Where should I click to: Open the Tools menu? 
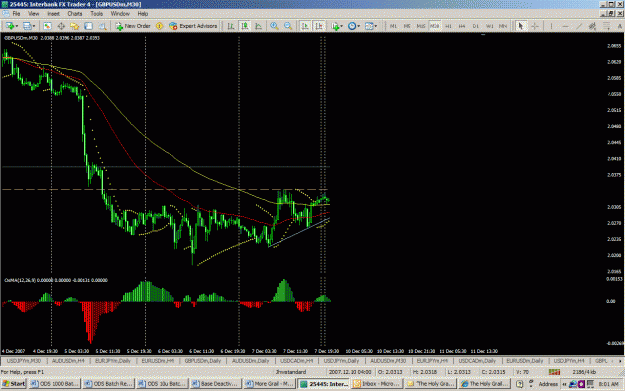pos(96,14)
